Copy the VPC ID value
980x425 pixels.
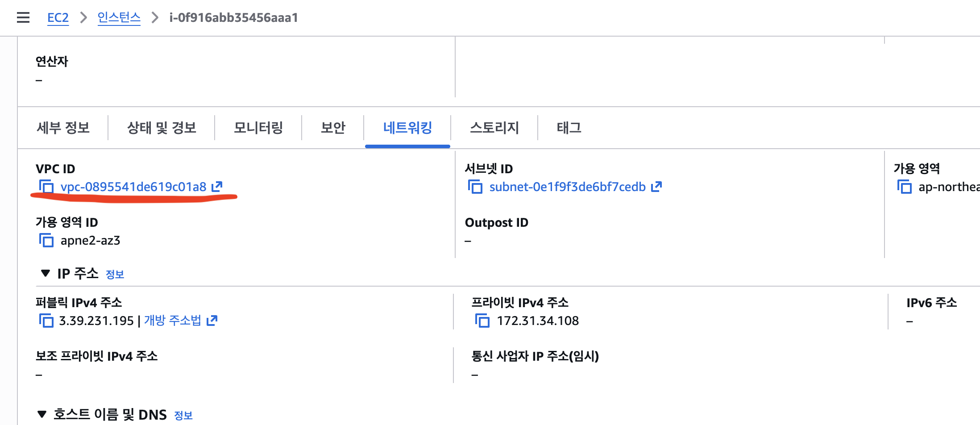point(46,187)
